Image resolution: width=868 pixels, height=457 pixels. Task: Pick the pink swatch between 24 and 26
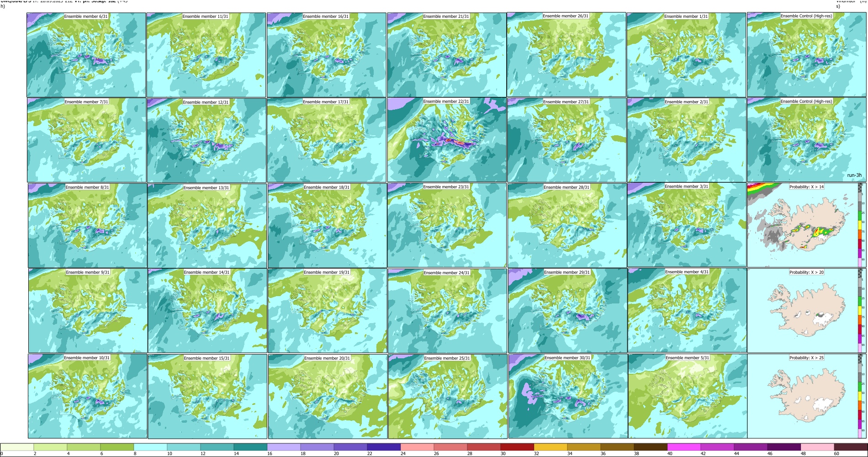417,447
